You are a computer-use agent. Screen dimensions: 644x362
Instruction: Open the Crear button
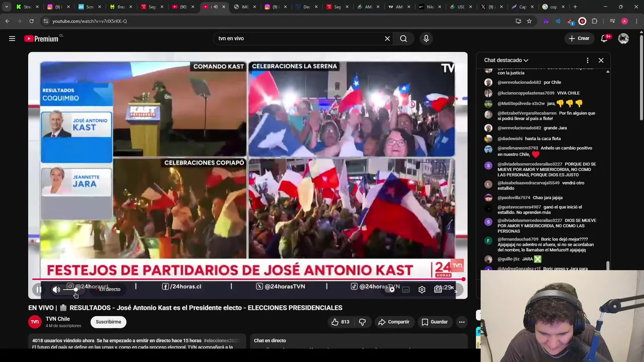coord(579,39)
